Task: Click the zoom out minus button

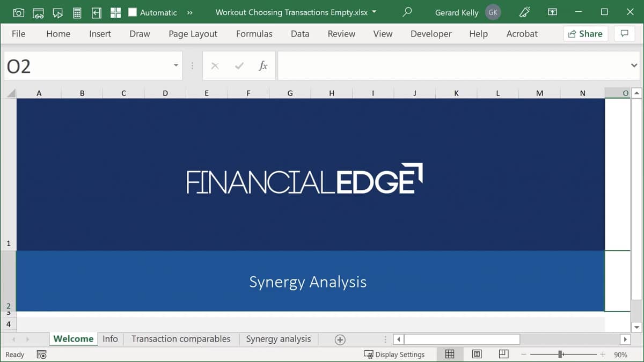Action: click(524, 354)
